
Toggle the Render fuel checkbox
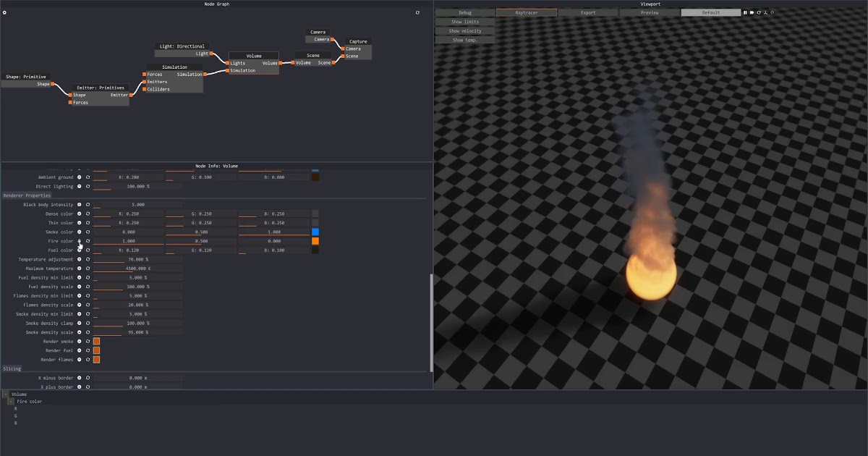point(96,350)
